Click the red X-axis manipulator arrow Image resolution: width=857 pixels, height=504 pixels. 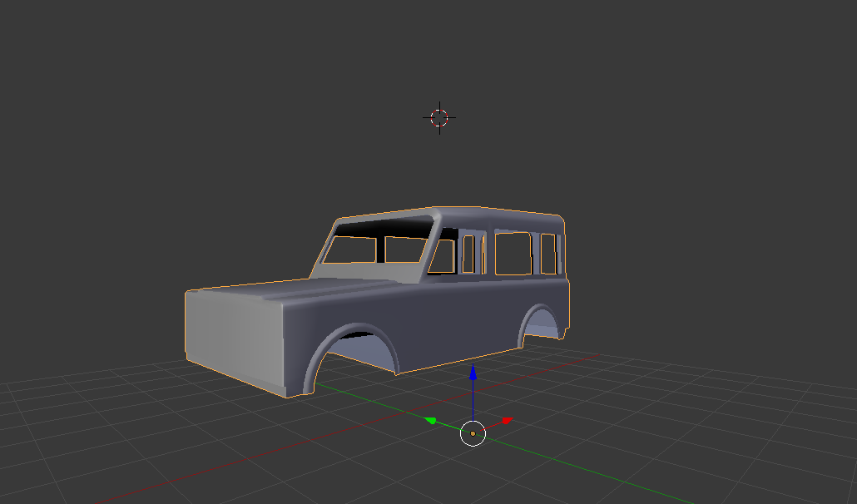508,421
